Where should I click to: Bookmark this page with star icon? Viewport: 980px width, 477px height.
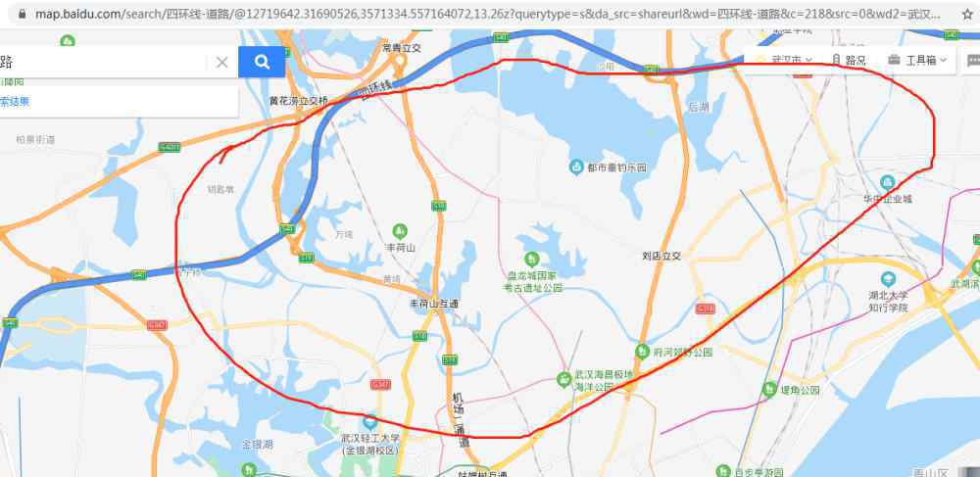click(x=967, y=14)
